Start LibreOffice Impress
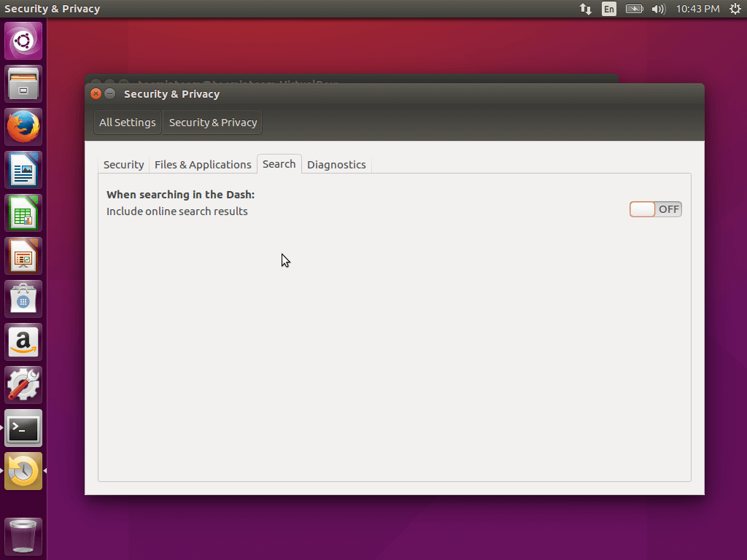Viewport: 747px width, 560px height. (23, 255)
